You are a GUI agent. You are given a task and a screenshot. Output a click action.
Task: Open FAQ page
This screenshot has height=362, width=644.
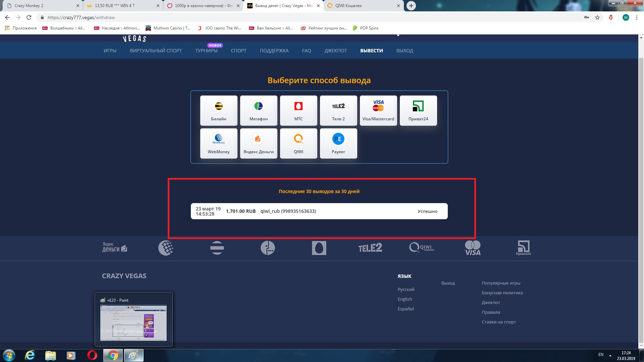(x=307, y=51)
